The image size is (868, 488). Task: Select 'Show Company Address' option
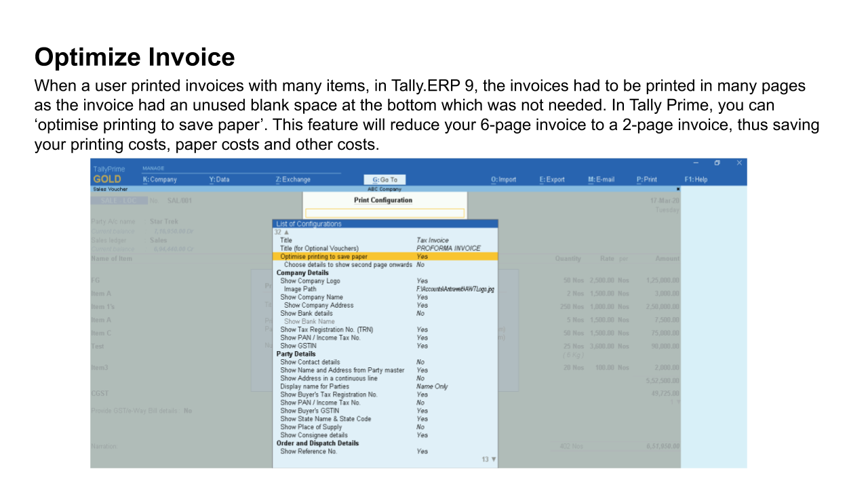tap(385, 306)
